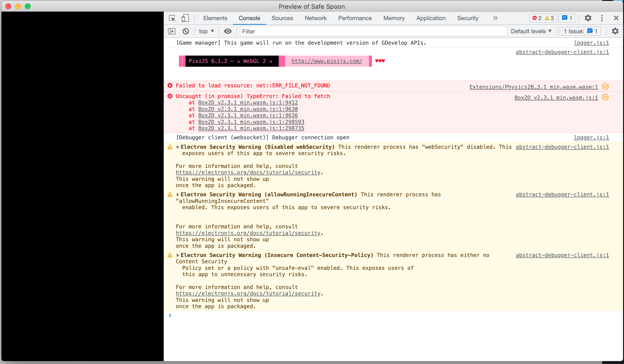Click the error count badge showing 2
Screen dimensions: 624x364
[x=537, y=18]
